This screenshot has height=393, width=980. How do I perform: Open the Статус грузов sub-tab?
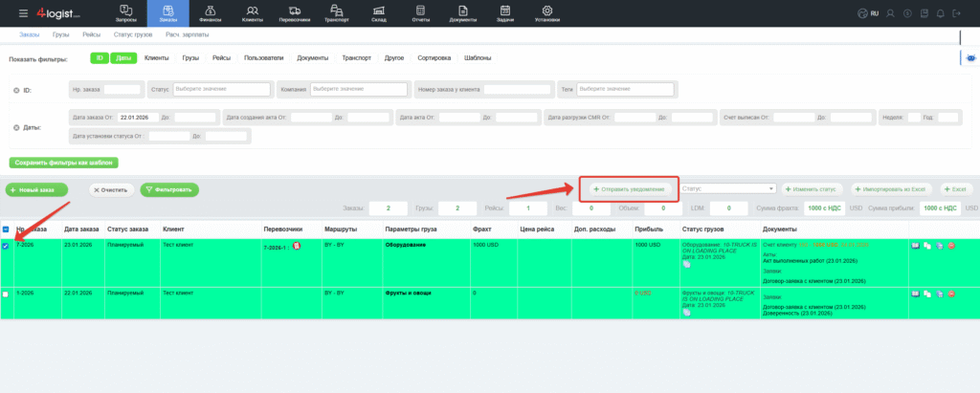[x=134, y=34]
